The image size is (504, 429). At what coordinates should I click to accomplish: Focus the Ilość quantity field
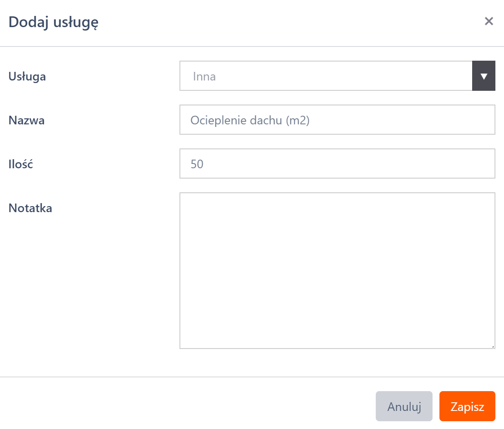[337, 164]
